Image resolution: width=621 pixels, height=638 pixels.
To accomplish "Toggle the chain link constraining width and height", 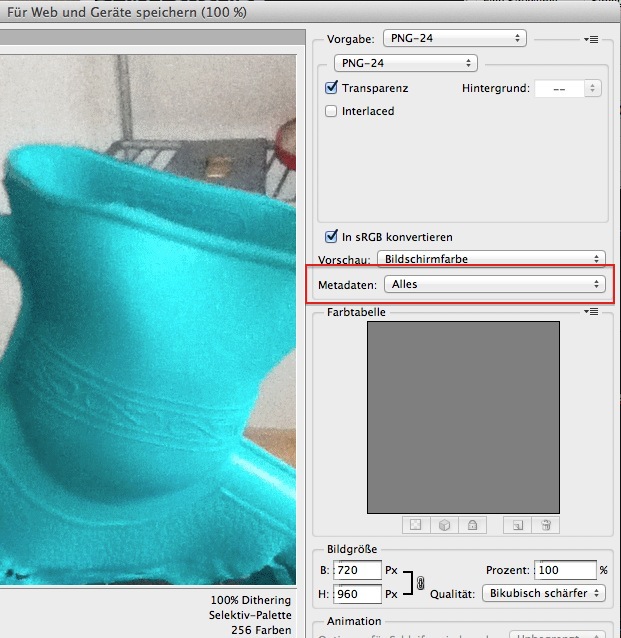I will click(420, 582).
